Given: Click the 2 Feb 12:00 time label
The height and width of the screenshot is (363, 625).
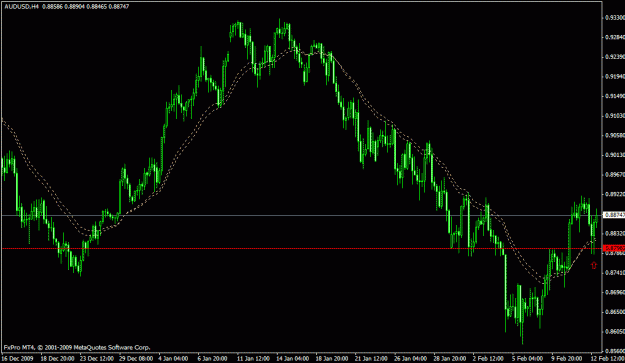Looking at the screenshot, I should pos(488,358).
